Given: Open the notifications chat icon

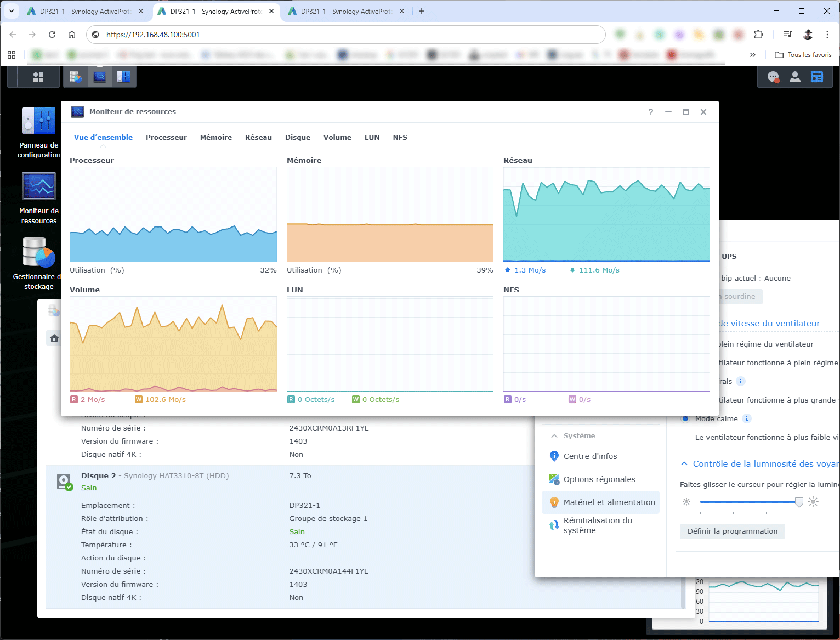Looking at the screenshot, I should tap(773, 77).
